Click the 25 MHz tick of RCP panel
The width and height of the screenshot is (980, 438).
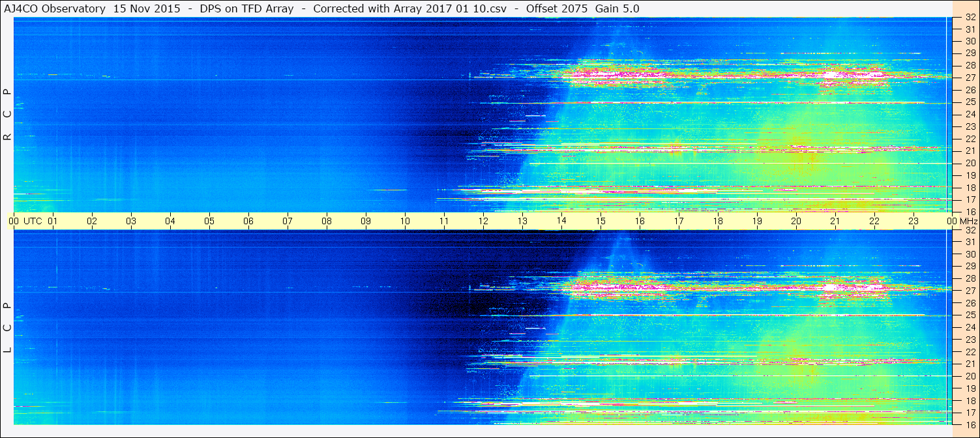[x=970, y=102]
